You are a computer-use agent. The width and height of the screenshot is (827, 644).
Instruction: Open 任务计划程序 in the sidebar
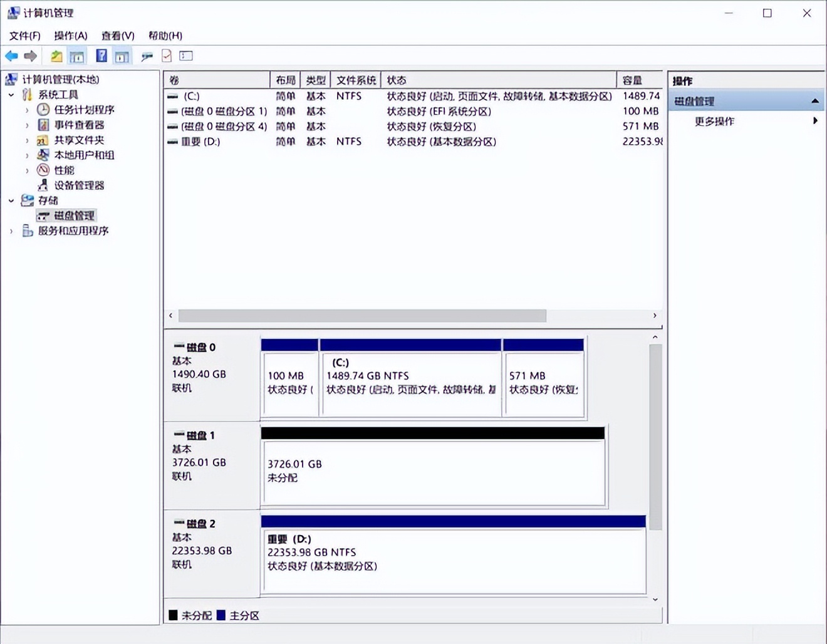coord(84,110)
